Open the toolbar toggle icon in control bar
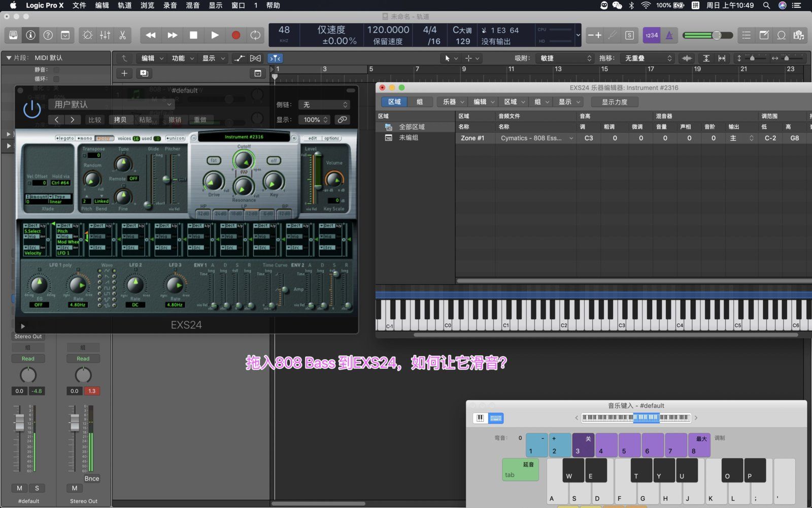Screen dimensions: 812x508 [x=65, y=35]
